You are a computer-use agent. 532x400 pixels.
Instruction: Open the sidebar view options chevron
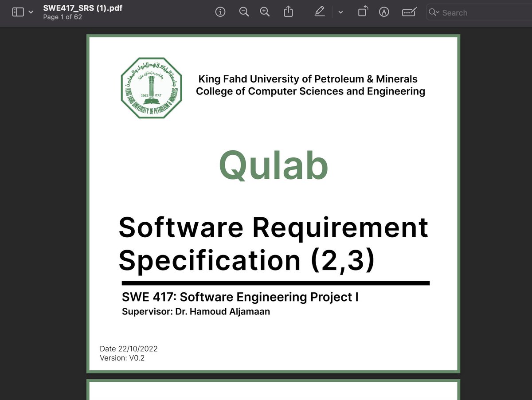pos(31,12)
